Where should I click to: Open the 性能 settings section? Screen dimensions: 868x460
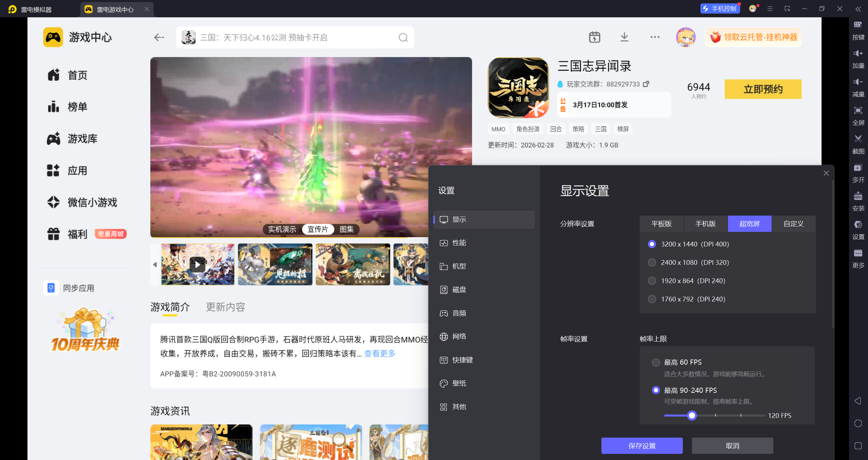click(x=459, y=243)
